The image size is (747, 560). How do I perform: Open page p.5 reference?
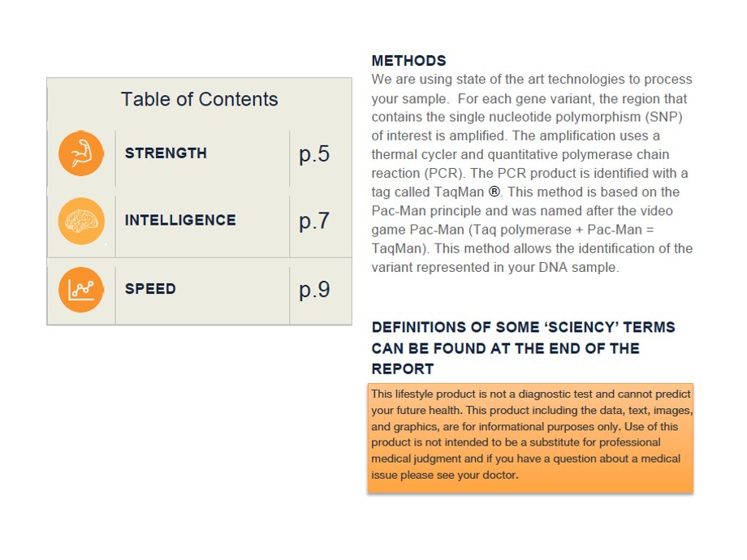tap(314, 154)
